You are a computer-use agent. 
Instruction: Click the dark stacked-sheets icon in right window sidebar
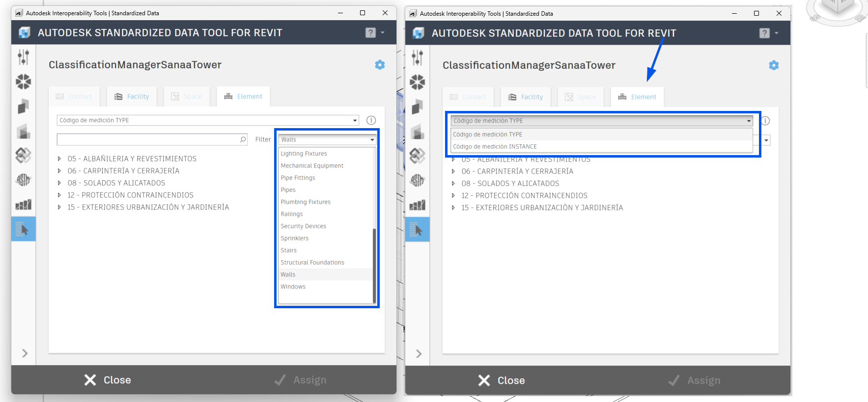point(418,107)
